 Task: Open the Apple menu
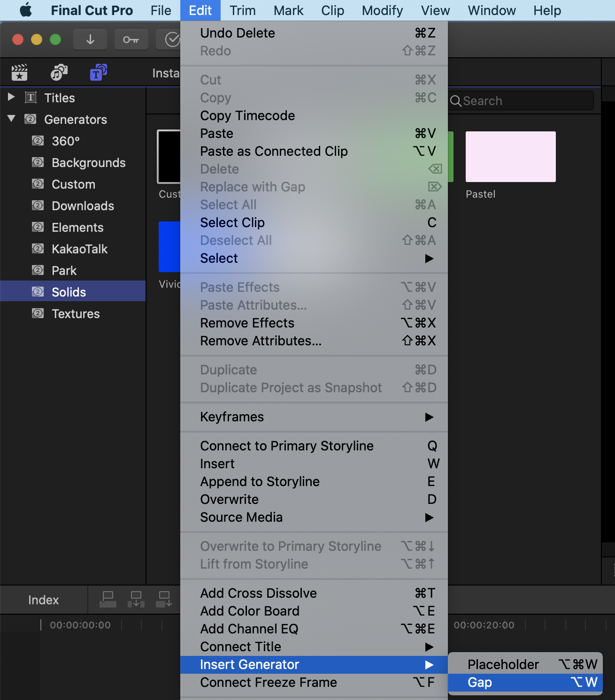(x=26, y=10)
